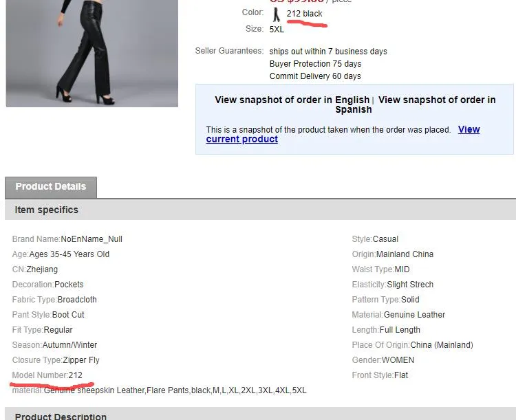Click the Product Description section header
This screenshot has height=420, width=516.
click(61, 416)
